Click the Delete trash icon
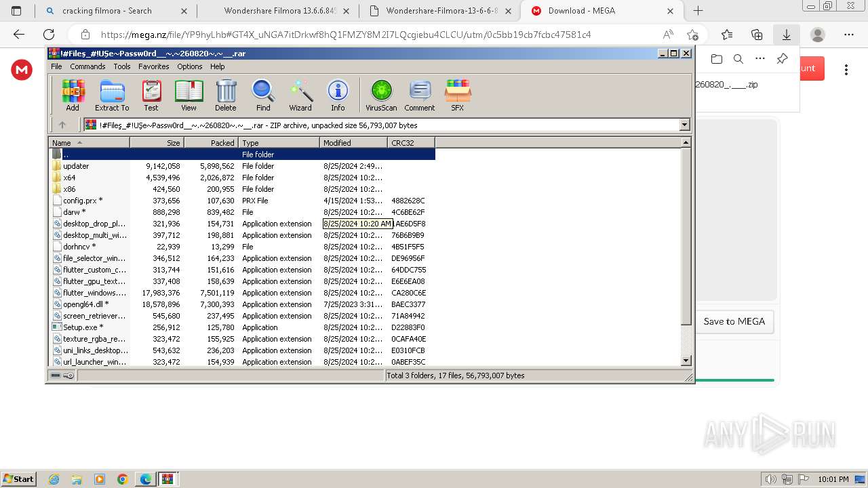Image resolution: width=868 pixels, height=488 pixels. (226, 95)
